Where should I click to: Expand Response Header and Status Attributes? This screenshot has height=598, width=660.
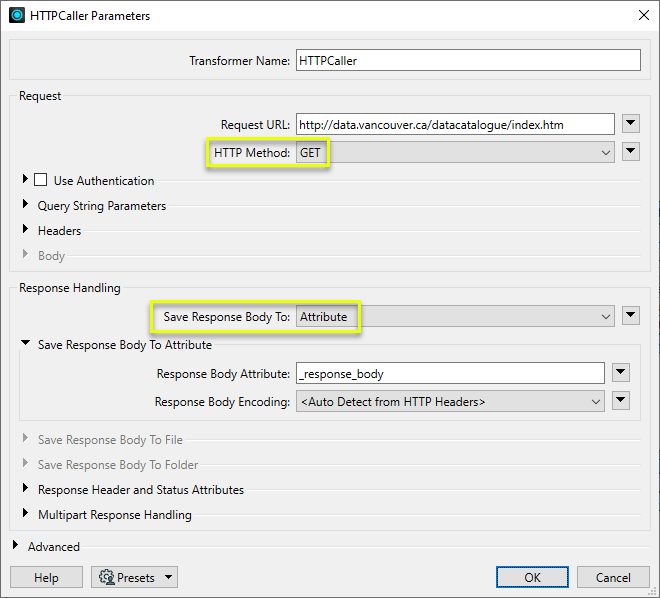click(26, 490)
